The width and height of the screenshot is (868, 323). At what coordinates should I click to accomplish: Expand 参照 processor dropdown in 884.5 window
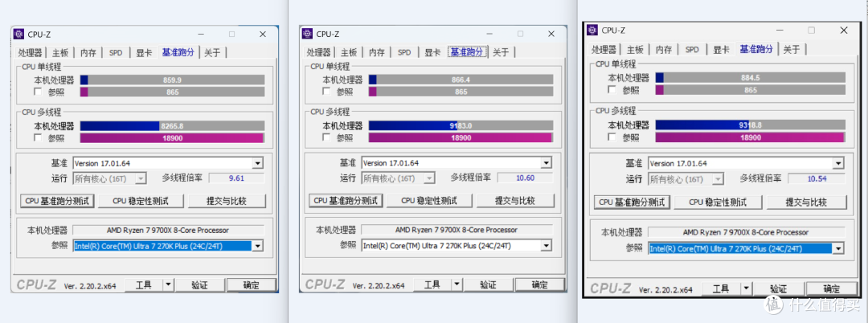coord(838,249)
